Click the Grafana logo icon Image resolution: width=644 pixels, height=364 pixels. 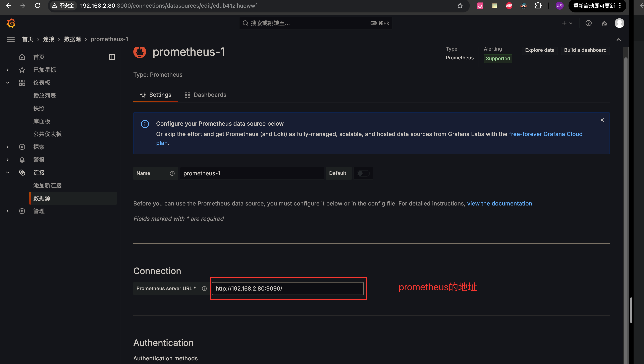11,23
